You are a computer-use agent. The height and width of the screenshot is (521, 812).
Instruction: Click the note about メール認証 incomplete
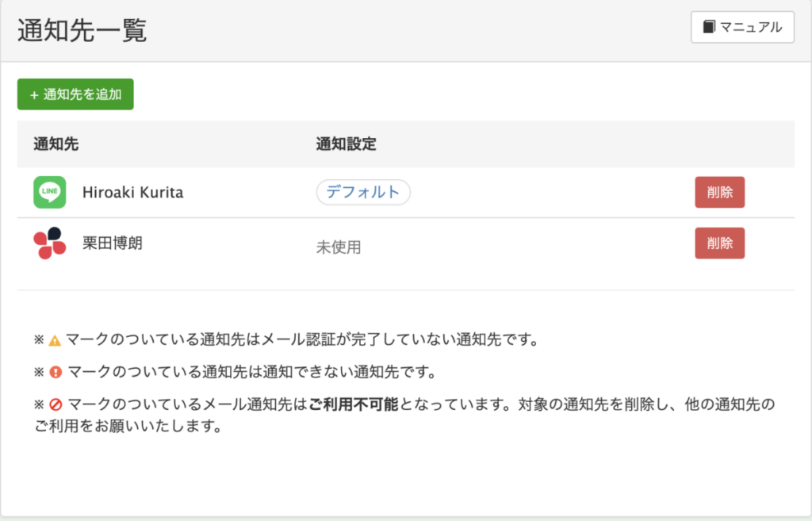pyautogui.click(x=287, y=339)
